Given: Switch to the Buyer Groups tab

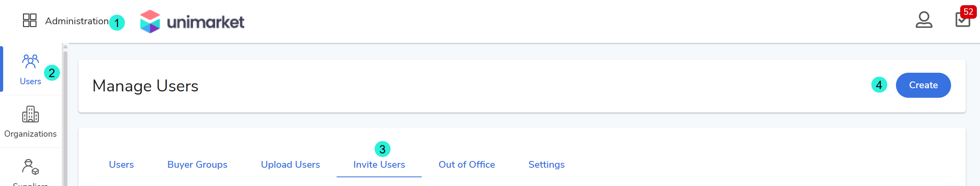Looking at the screenshot, I should (x=197, y=165).
